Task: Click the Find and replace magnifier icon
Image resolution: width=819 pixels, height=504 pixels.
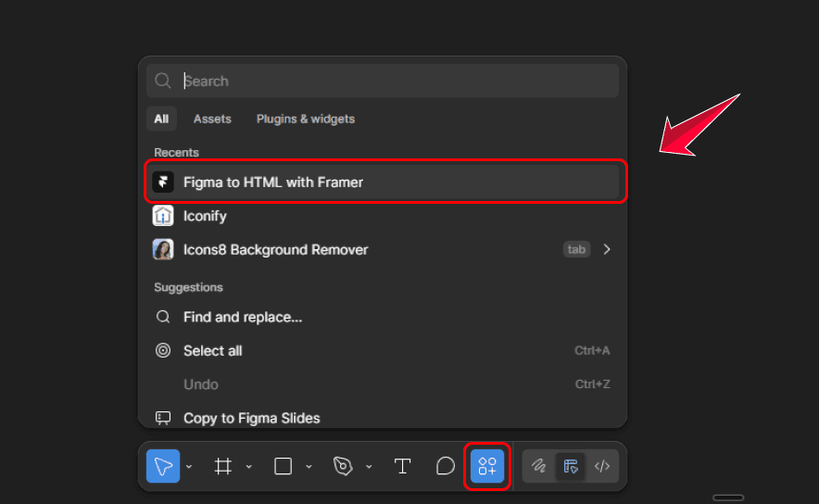Action: (x=163, y=317)
